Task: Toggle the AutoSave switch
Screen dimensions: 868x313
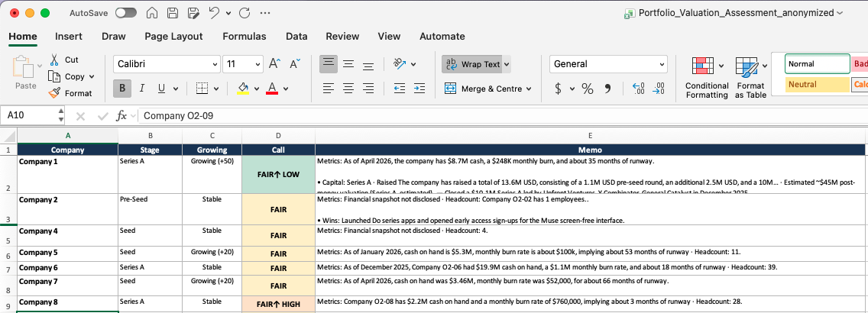Action: [x=125, y=13]
